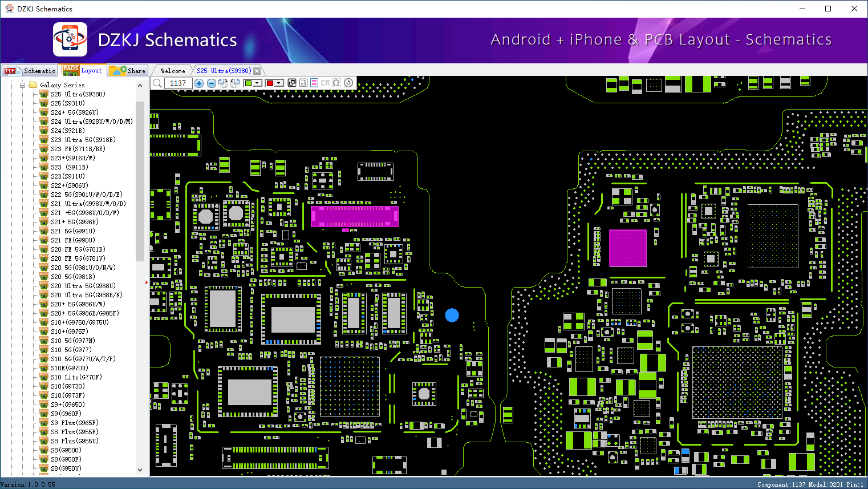868x489 pixels.
Task: Click the app icon in the title bar
Action: click(x=9, y=9)
